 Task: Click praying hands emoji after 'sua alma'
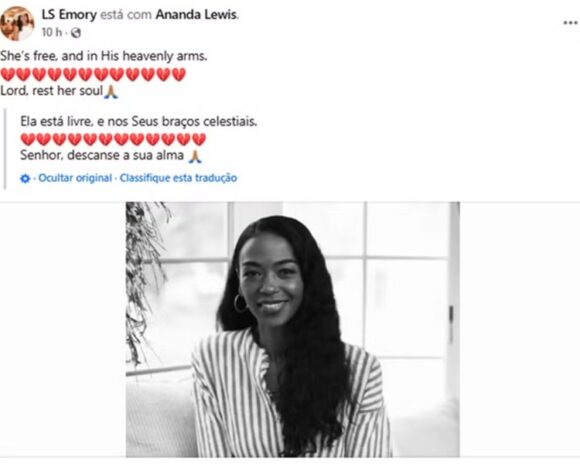tap(195, 157)
